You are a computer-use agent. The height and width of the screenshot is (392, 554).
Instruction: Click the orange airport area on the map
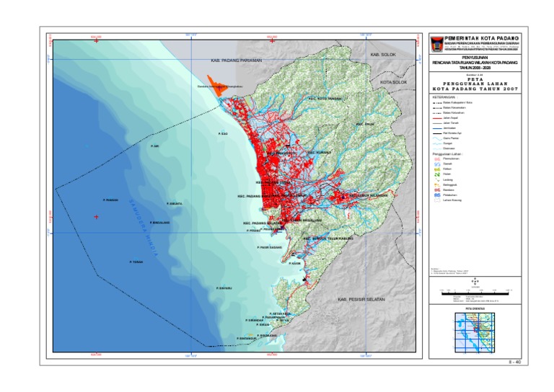216,86
